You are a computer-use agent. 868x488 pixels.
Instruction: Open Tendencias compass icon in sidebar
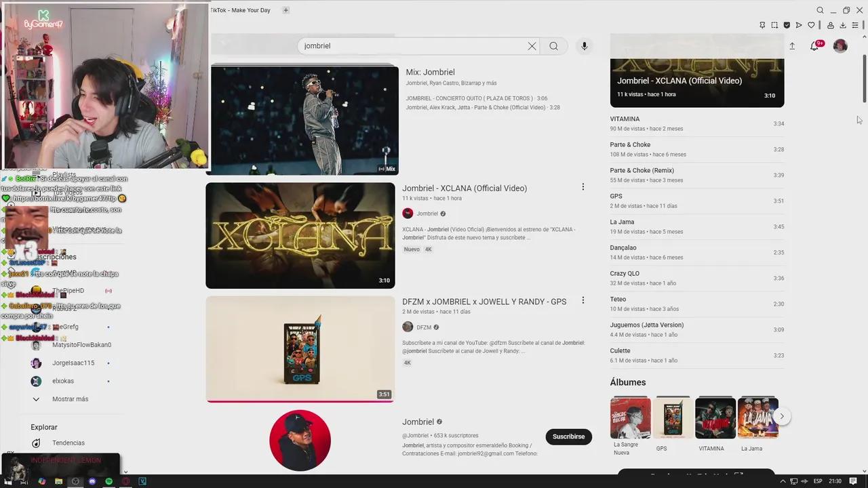click(36, 443)
